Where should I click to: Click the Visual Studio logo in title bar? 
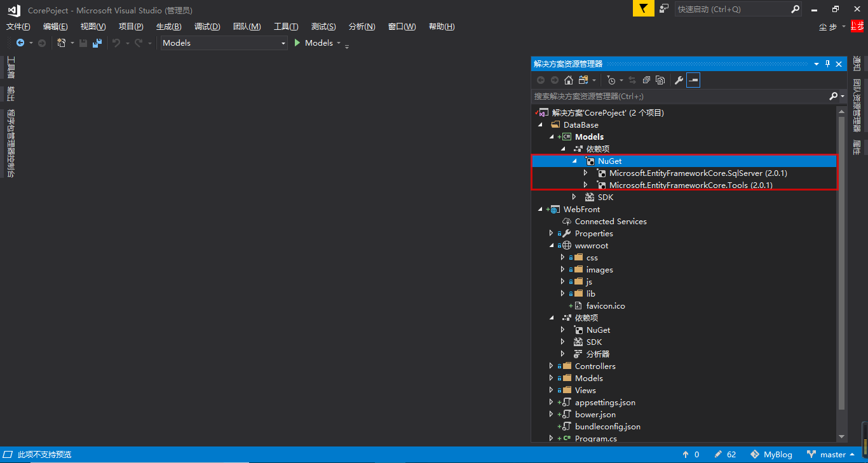click(14, 10)
